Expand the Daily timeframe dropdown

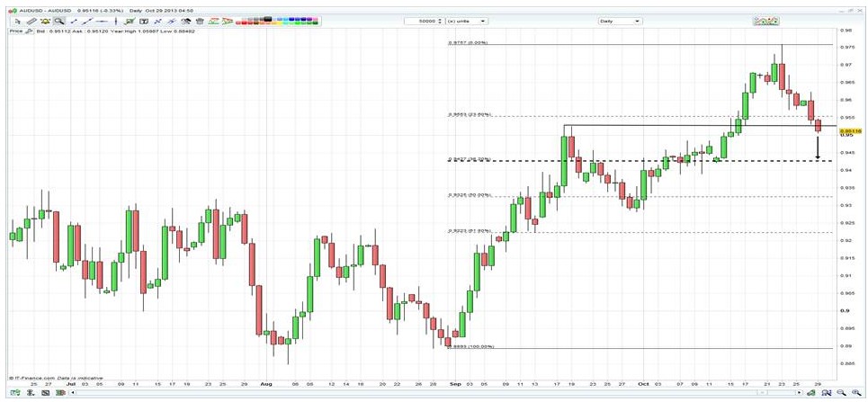(620, 21)
